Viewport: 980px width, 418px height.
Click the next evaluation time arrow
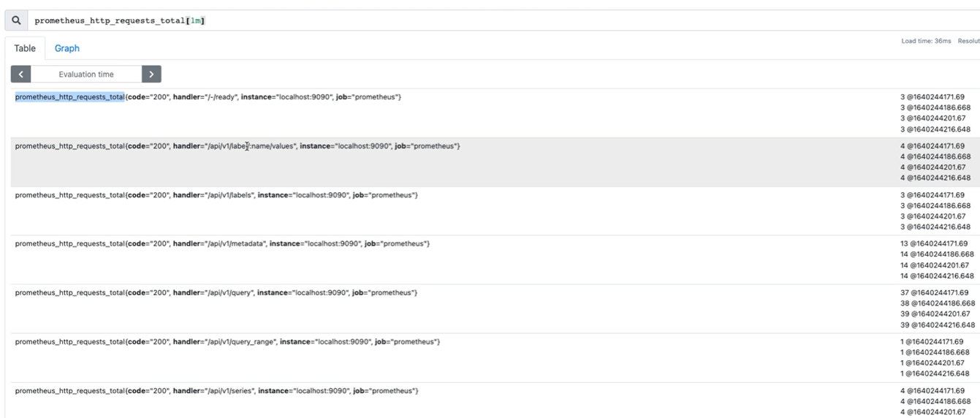coord(151,74)
